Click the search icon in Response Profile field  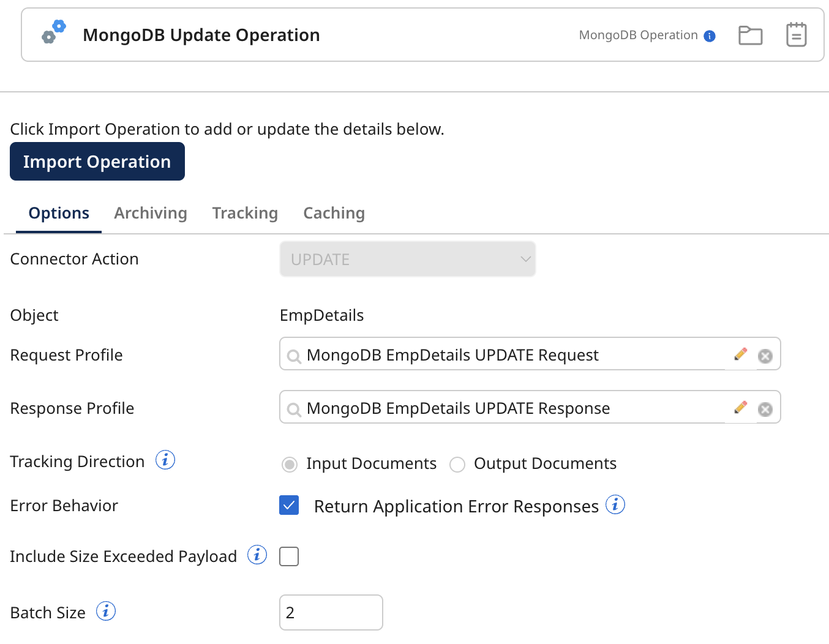[x=294, y=410]
